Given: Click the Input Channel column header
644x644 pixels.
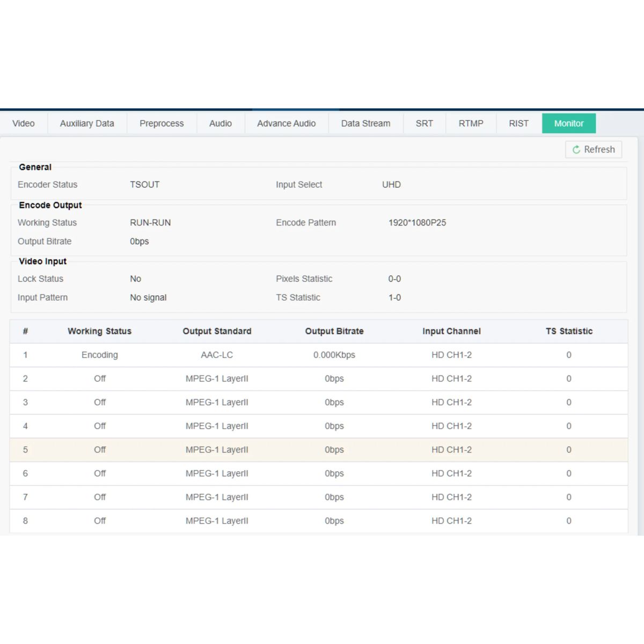Looking at the screenshot, I should point(451,331).
